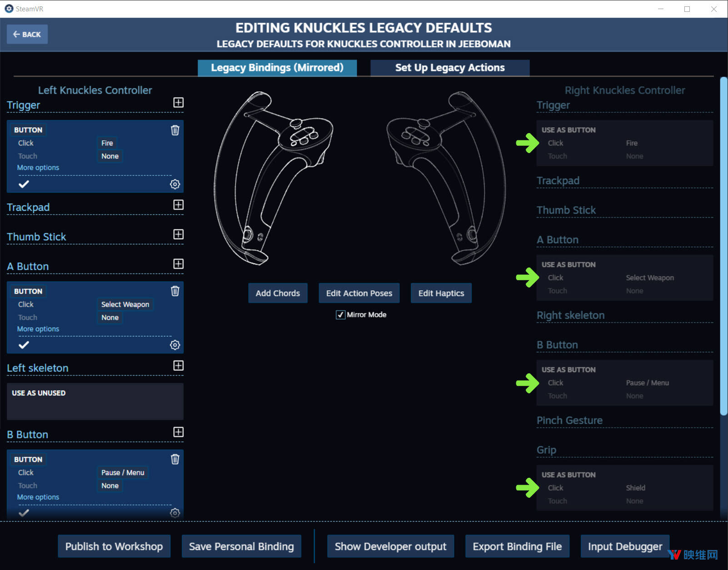Viewport: 728px width, 570px height.
Task: Open settings gear for A Button binding
Action: (175, 345)
